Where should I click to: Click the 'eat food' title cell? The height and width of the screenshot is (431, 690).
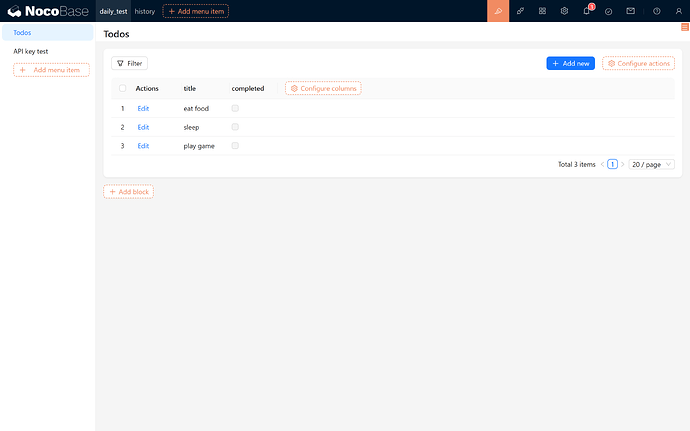pos(196,108)
